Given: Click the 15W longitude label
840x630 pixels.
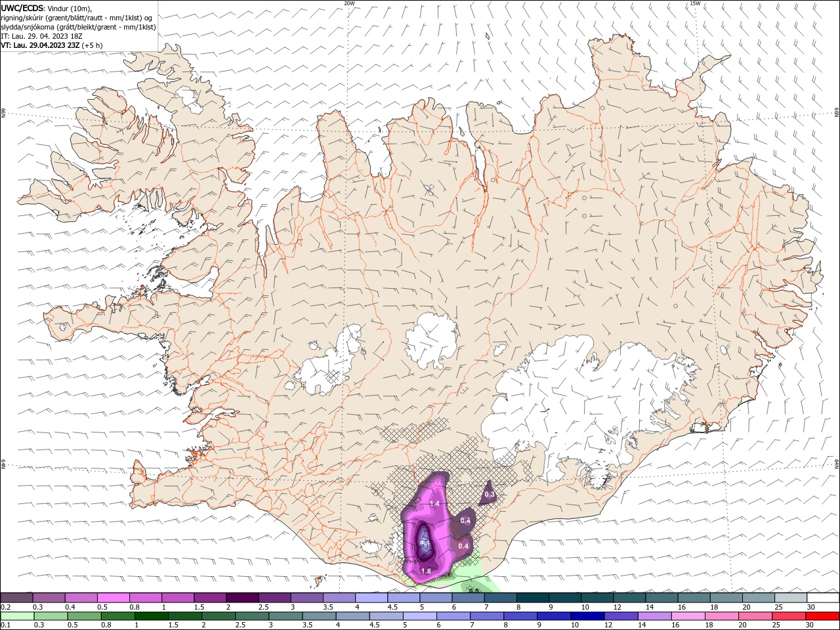Looking at the screenshot, I should (x=696, y=3).
